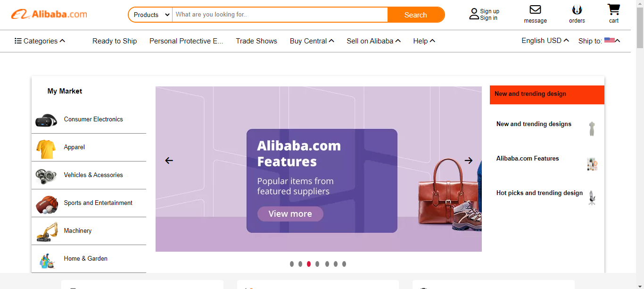Expand the Categories menu

40,41
